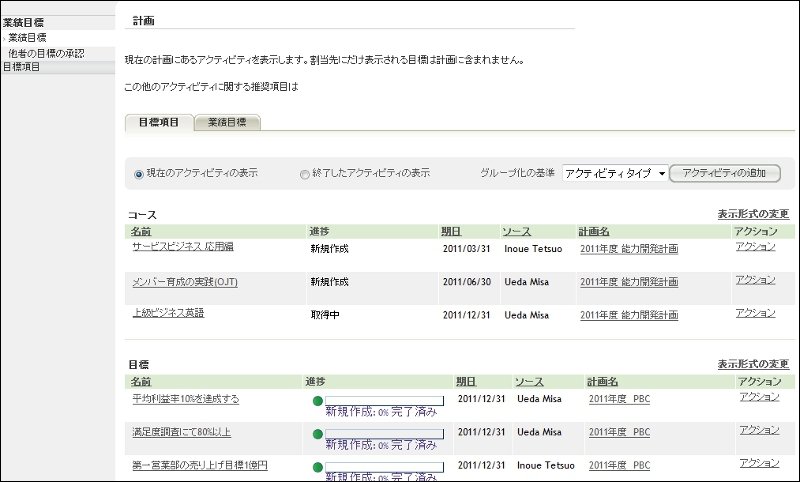Click progress bar of 平均利益率10%を達成する
Viewport: 800px width, 482px height.
[x=384, y=401]
